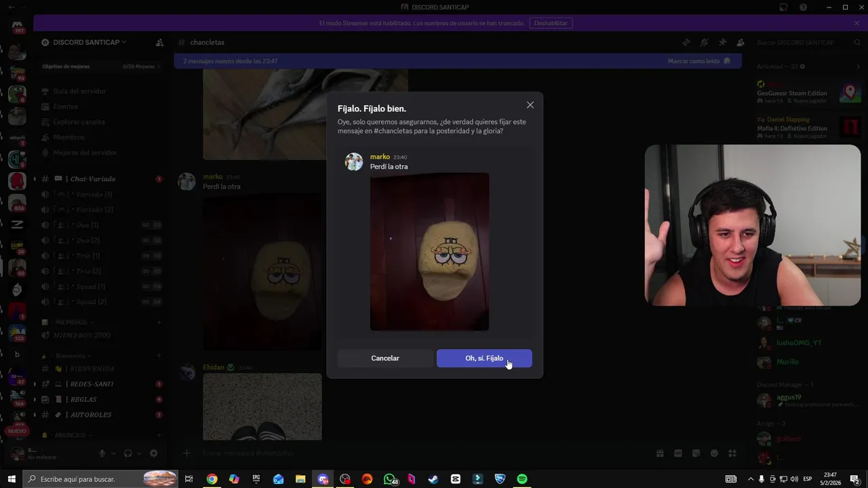This screenshot has height=488, width=868.
Task: Open pinned messages icon in channel header
Action: [722, 42]
